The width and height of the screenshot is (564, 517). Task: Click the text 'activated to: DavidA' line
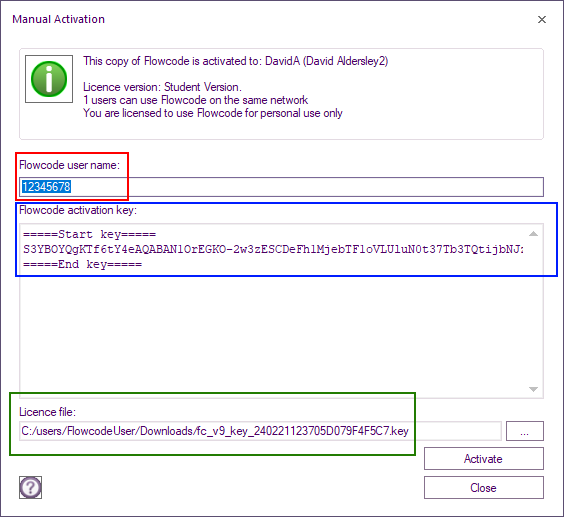pos(236,61)
